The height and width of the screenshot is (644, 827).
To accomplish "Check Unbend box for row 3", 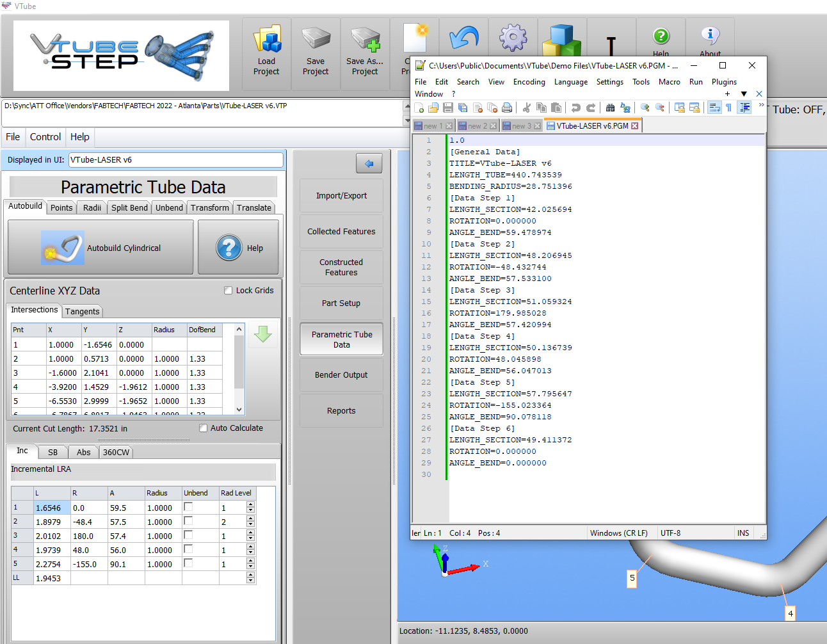I will (x=188, y=535).
